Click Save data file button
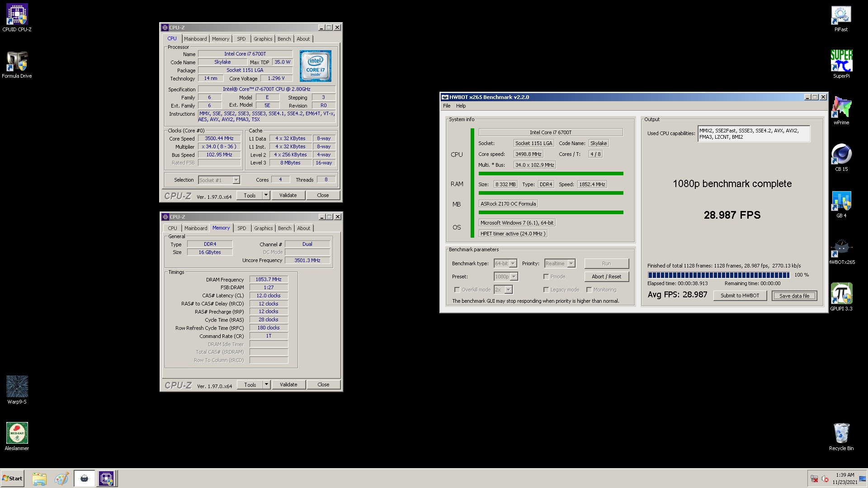The height and width of the screenshot is (488, 868). tap(794, 296)
